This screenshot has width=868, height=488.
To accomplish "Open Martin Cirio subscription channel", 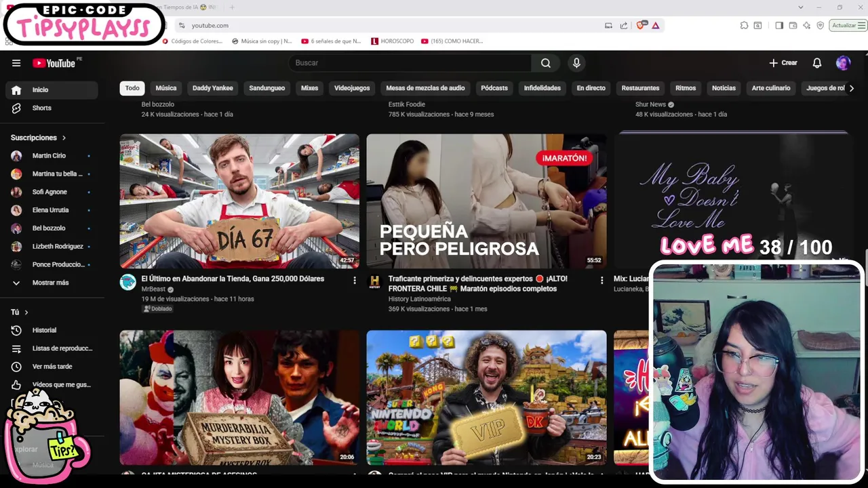I will coord(52,156).
